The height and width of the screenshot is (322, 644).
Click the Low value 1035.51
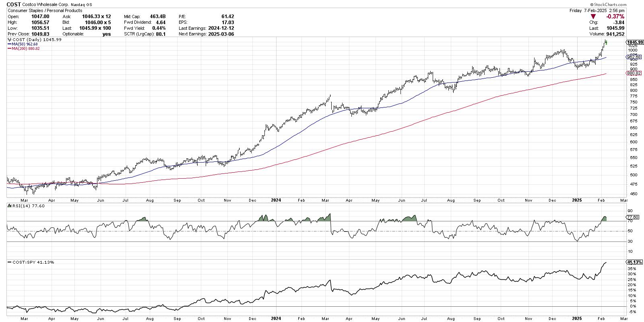coord(41,28)
